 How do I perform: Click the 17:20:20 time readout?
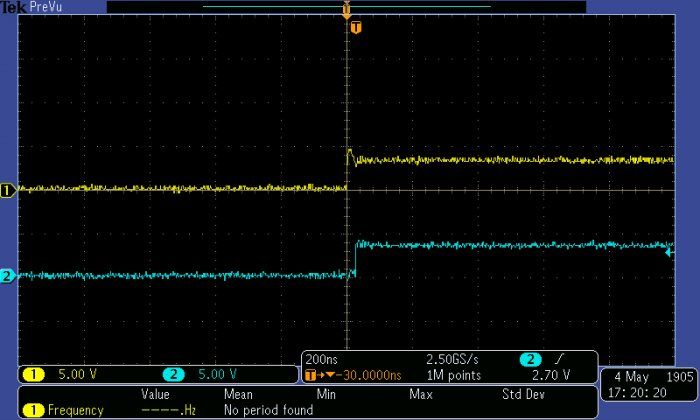(x=637, y=393)
